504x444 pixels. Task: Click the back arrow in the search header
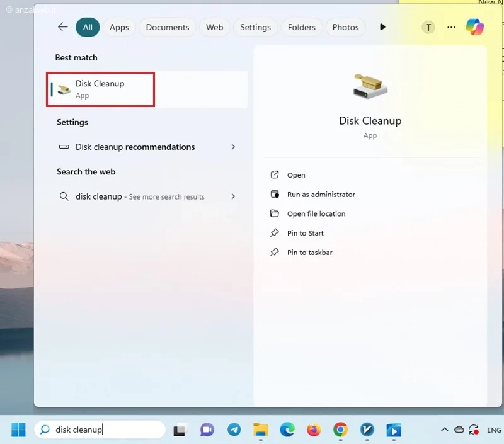pos(62,27)
